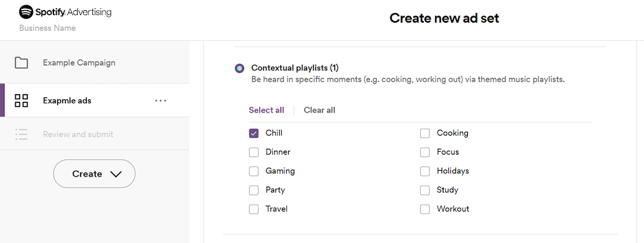
Task: Click the Select all link
Action: 267,111
